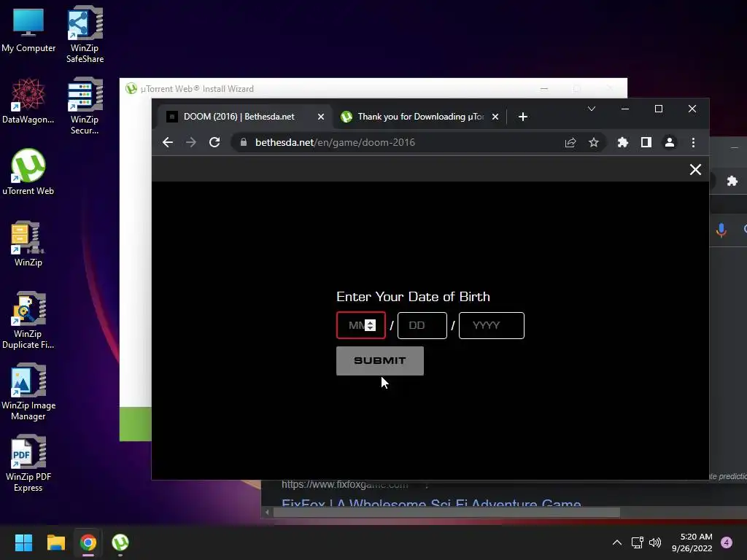Open Chrome three-dot menu
The height and width of the screenshot is (560, 747).
[693, 142]
